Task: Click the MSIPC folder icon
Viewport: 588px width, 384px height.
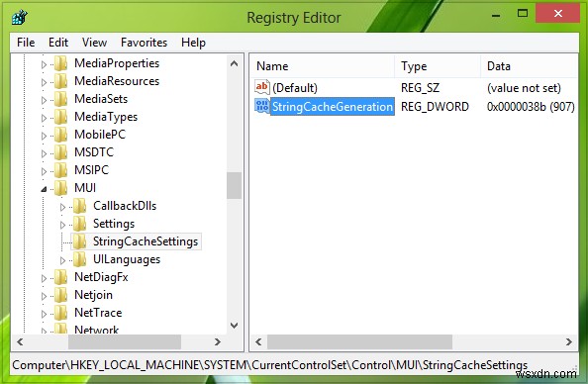Action: pyautogui.click(x=60, y=170)
